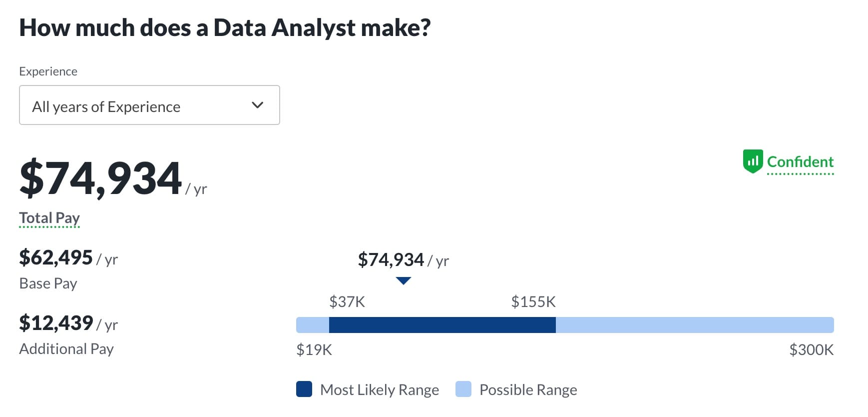Click the Total Pay underlined label

click(49, 218)
